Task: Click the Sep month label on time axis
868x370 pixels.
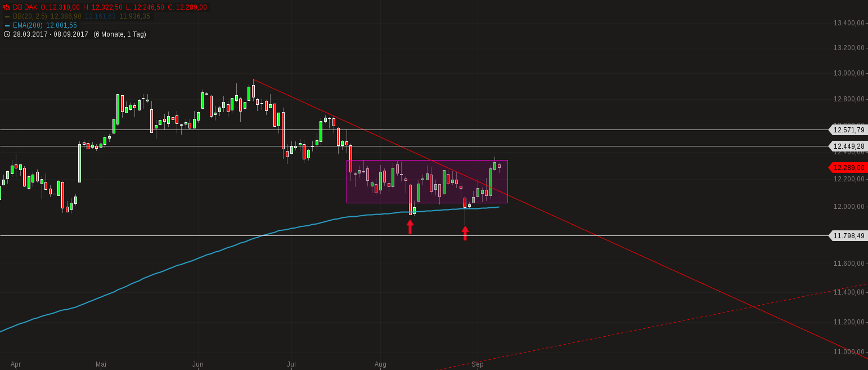Action: point(478,364)
